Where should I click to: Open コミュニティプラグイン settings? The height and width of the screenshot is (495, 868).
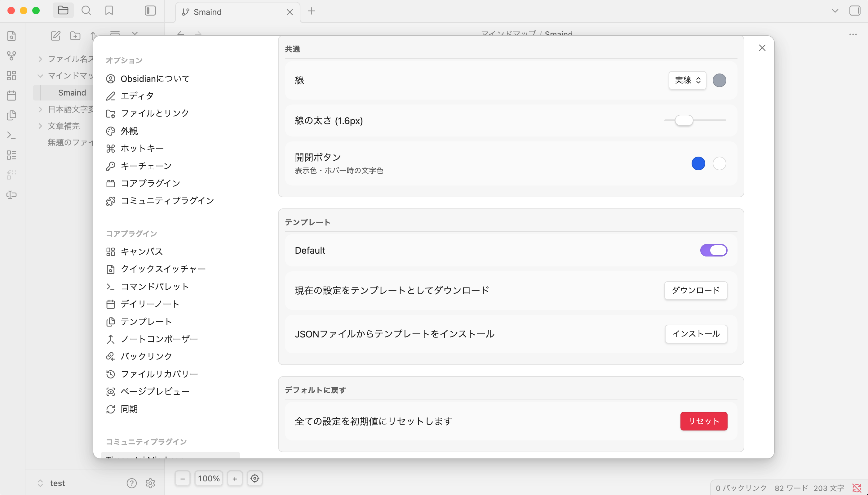coord(170,201)
